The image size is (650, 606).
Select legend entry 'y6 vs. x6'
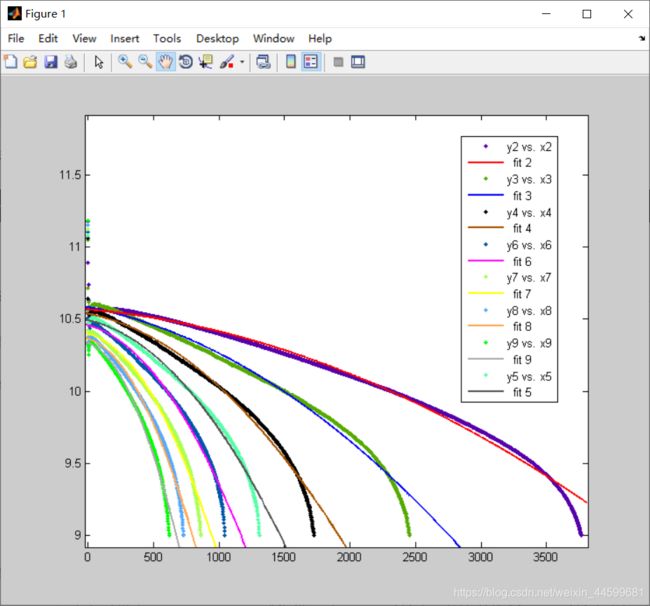[529, 245]
